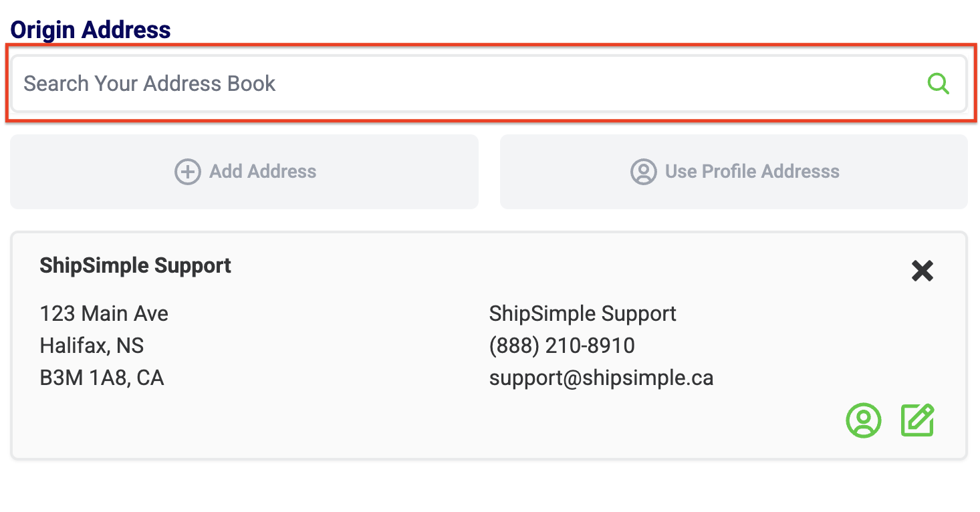This screenshot has width=980, height=512.
Task: Click the Origin Address heading
Action: click(90, 30)
